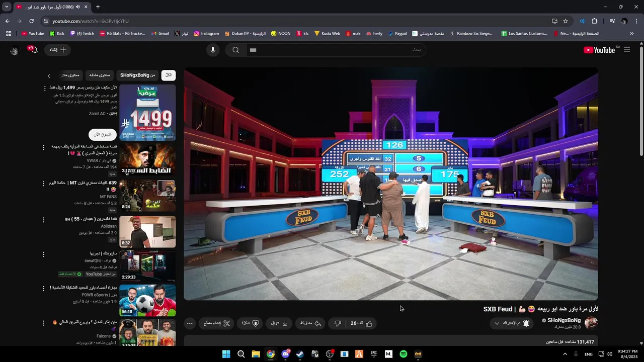Open Chrome extensions puzzle icon
The height and width of the screenshot is (362, 644).
click(595, 21)
